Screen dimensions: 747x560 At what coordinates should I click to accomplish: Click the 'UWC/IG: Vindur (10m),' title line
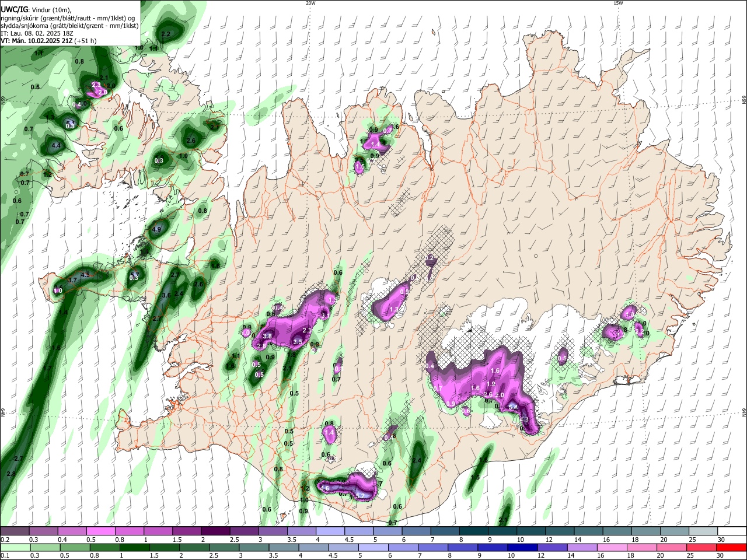point(36,10)
